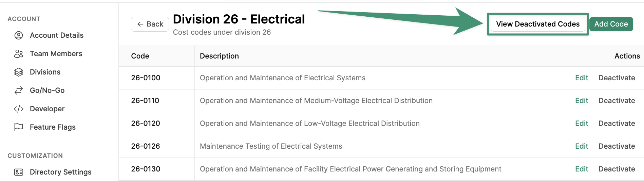644x181 pixels.
Task: View Deactivated Codes button
Action: pyautogui.click(x=538, y=24)
